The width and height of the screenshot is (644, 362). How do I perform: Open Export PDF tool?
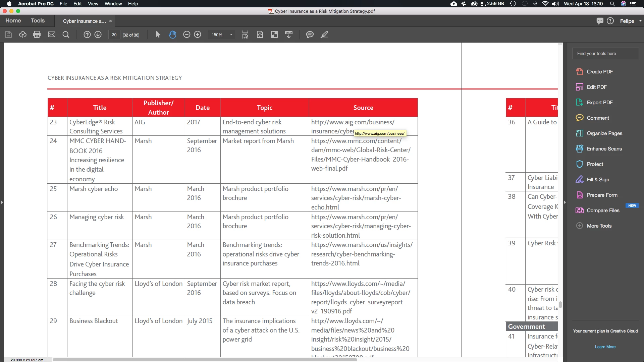pos(599,102)
